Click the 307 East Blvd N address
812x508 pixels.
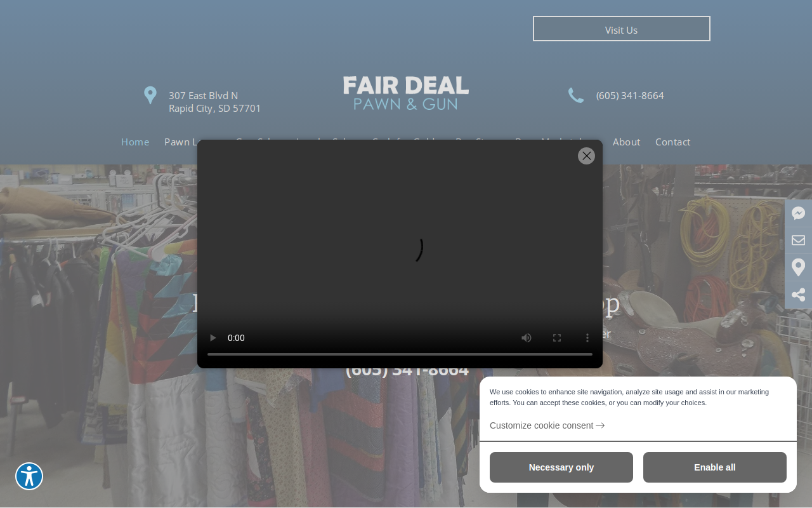click(x=214, y=102)
